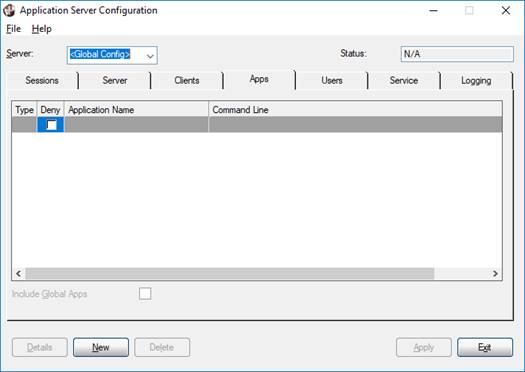Toggle the Deny checkbox in the first row
The width and height of the screenshot is (525, 372).
coord(51,125)
